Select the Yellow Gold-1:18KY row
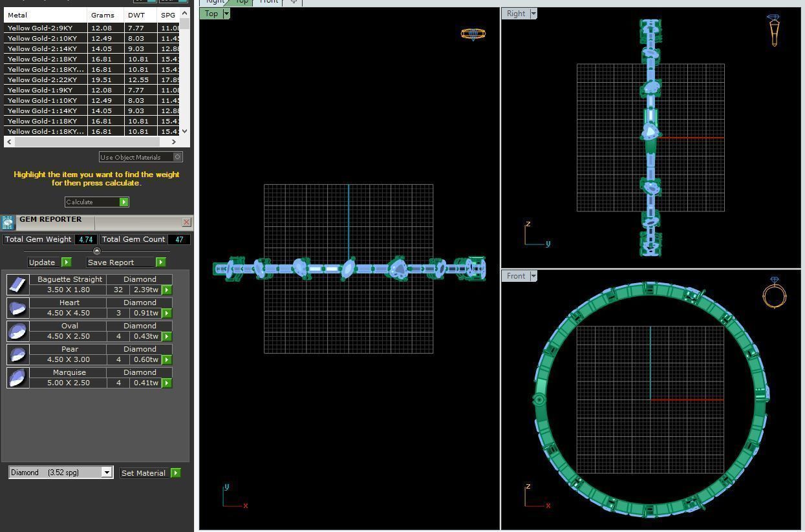 92,121
